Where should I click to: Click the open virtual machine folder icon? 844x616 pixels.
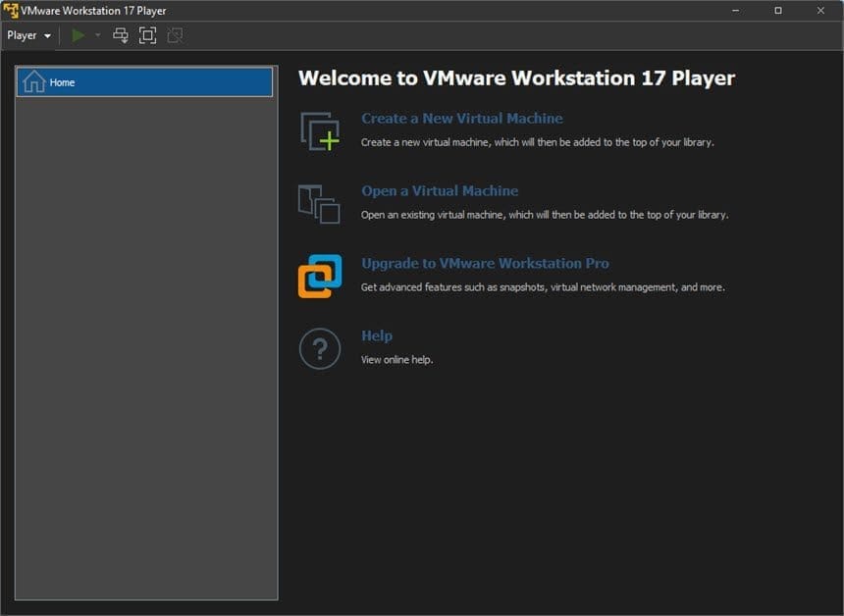319,204
